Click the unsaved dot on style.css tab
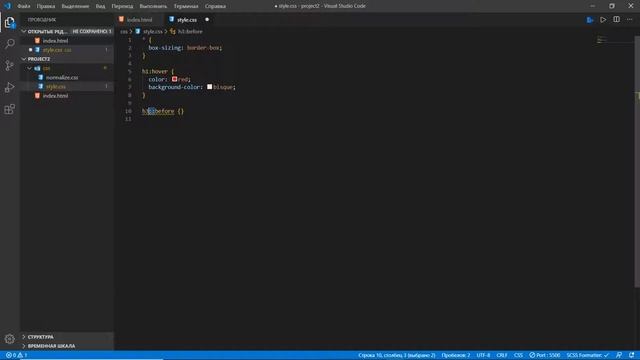This screenshot has width=640, height=360. click(207, 20)
